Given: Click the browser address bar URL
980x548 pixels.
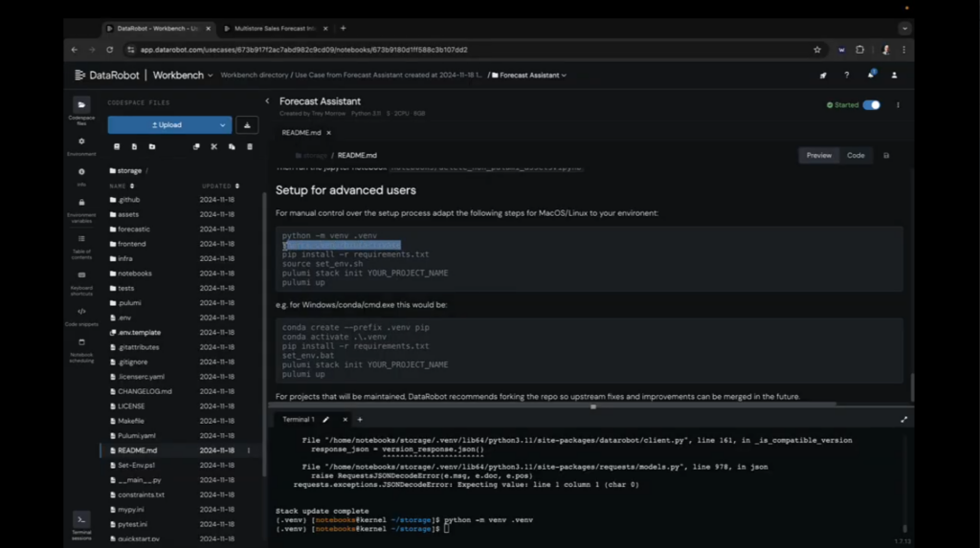Looking at the screenshot, I should click(x=303, y=50).
